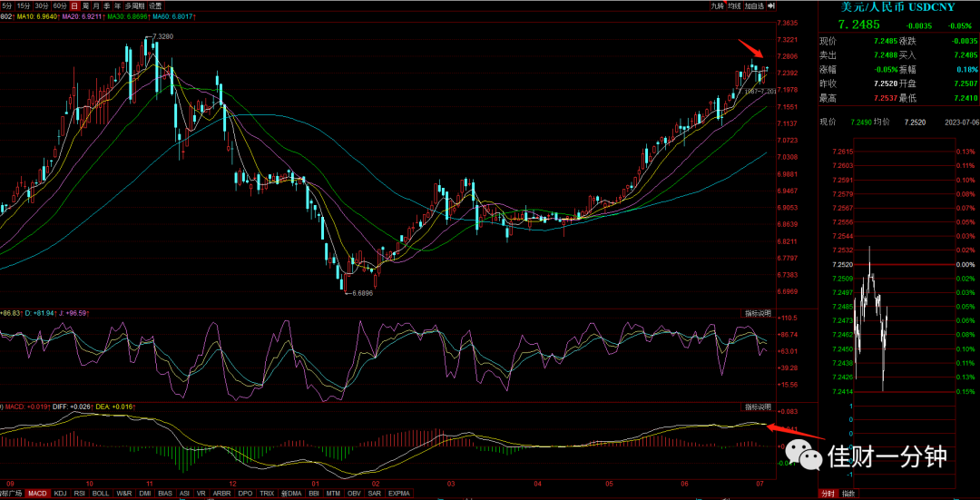
Task: Toggle the 均线 moving average lines
Action: pyautogui.click(x=734, y=5)
